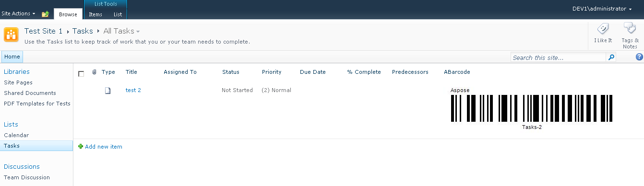
Task: Switch to the List ribbon tab
Action: (118, 14)
